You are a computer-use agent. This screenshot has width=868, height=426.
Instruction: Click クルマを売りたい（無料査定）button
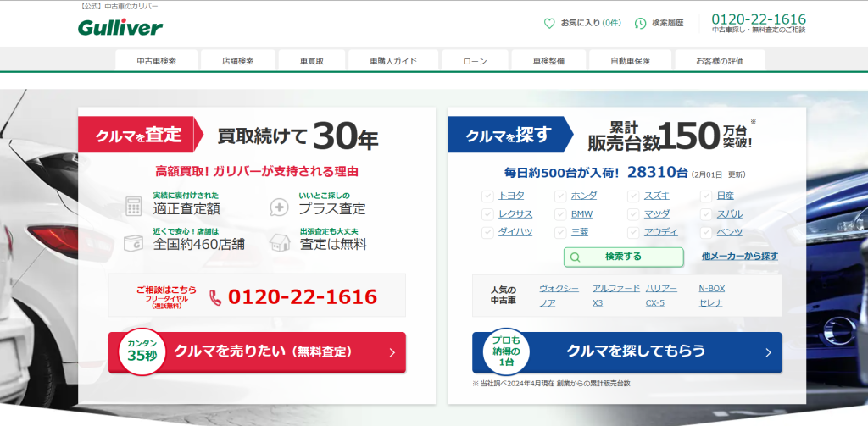[257, 352]
